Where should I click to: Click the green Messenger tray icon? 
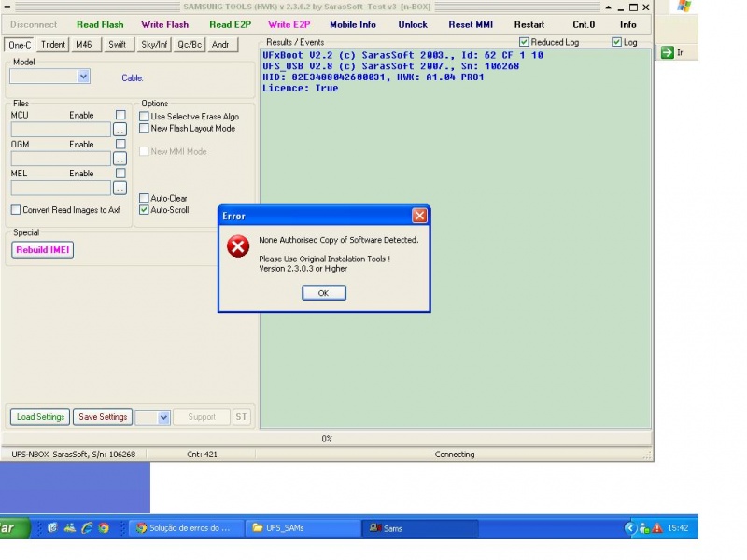click(x=644, y=528)
